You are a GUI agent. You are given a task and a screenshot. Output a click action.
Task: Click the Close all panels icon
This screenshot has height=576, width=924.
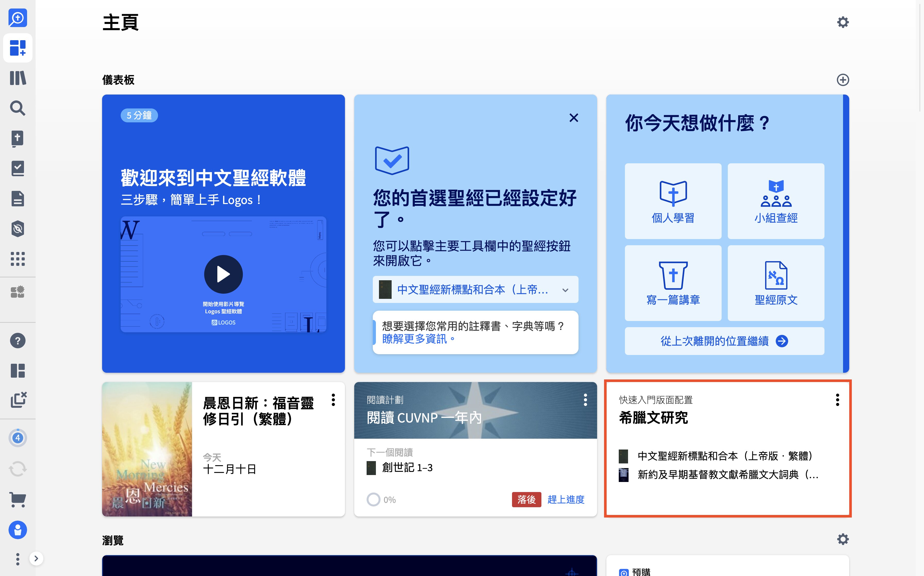pyautogui.click(x=18, y=400)
